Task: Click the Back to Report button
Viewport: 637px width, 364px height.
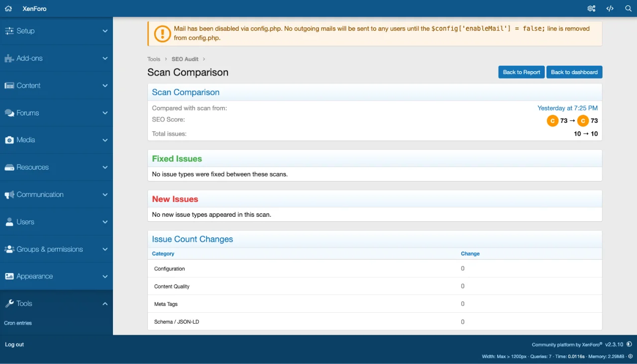Action: pos(521,72)
